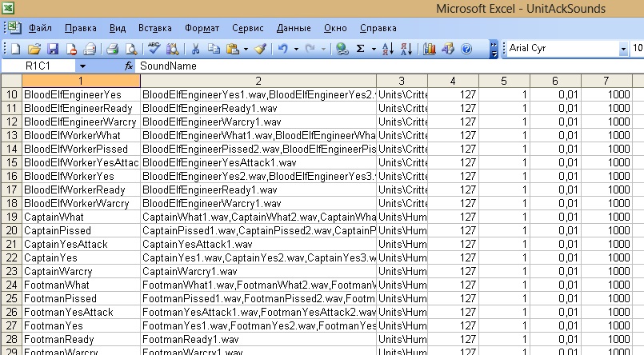Click the AutoSum sigma icon
Screen dimensions: 644x355
coord(360,49)
